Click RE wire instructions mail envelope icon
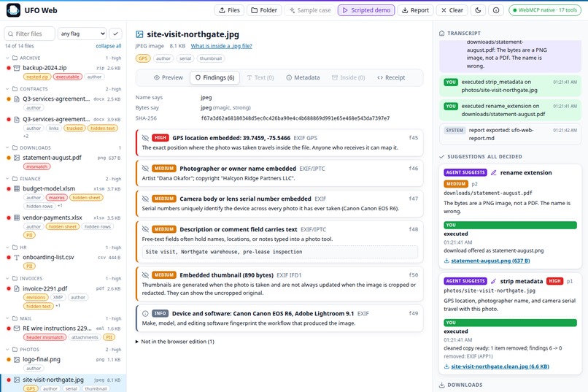 tap(17, 328)
